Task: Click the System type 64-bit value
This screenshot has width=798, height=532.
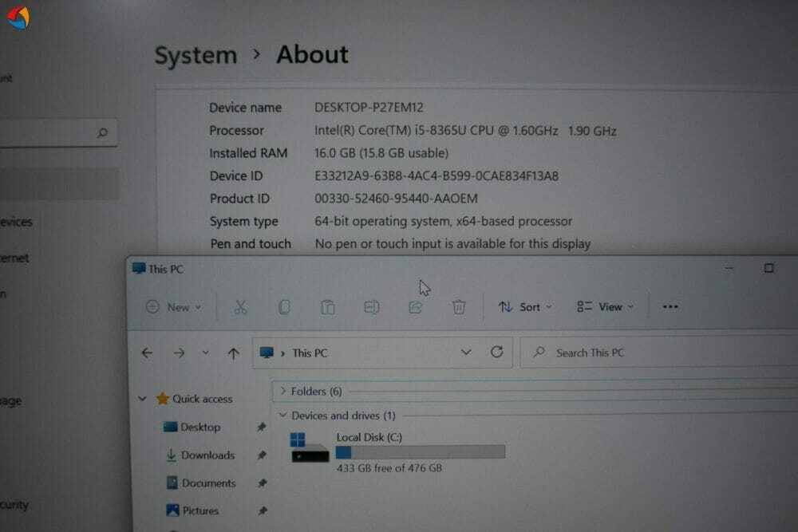Action: coord(443,221)
